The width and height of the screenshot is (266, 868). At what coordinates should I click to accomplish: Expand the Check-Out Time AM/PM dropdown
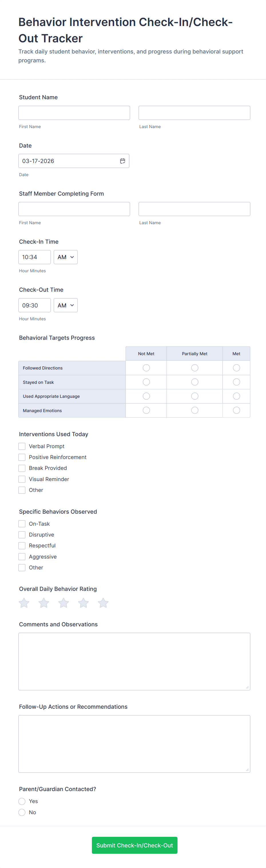pos(66,305)
